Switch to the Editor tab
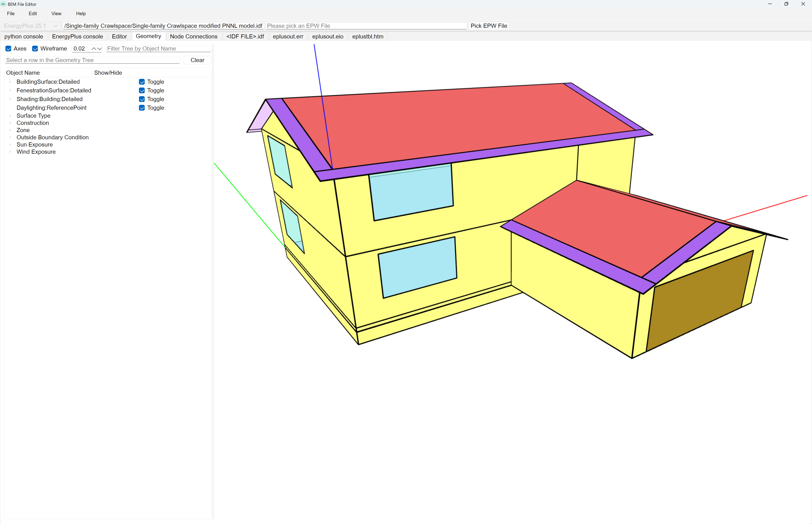The width and height of the screenshot is (812, 524). click(x=119, y=36)
